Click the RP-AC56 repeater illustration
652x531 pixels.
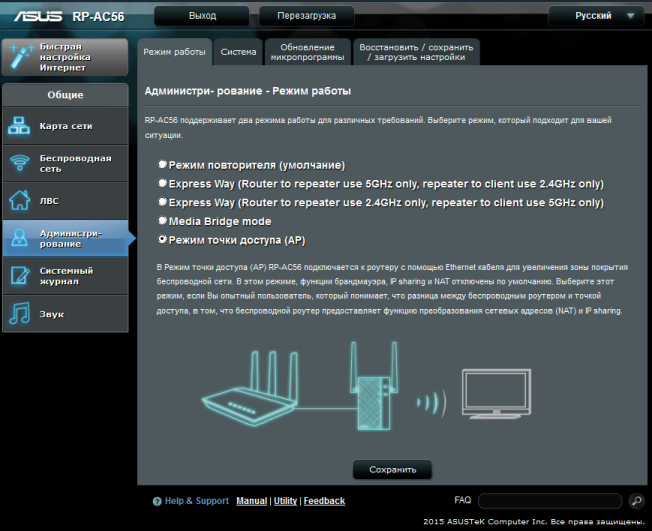pyautogui.click(x=373, y=386)
